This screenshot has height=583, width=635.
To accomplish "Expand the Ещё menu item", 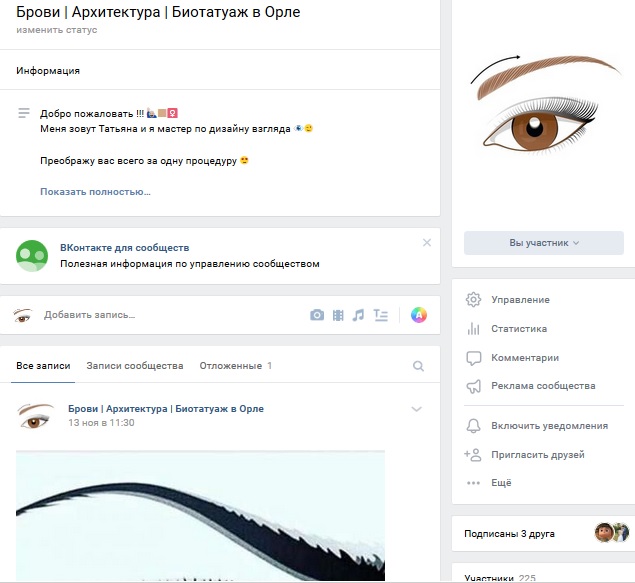I will (501, 483).
